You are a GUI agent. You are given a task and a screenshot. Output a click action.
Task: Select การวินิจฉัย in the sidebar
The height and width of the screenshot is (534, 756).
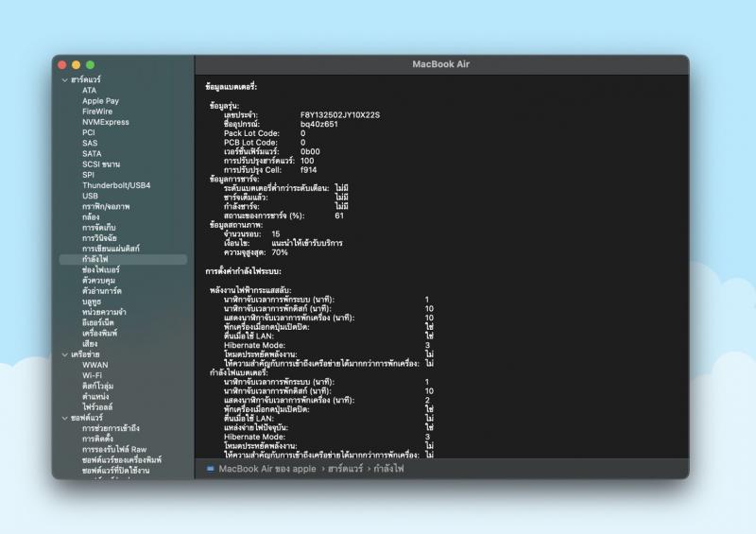tap(99, 238)
